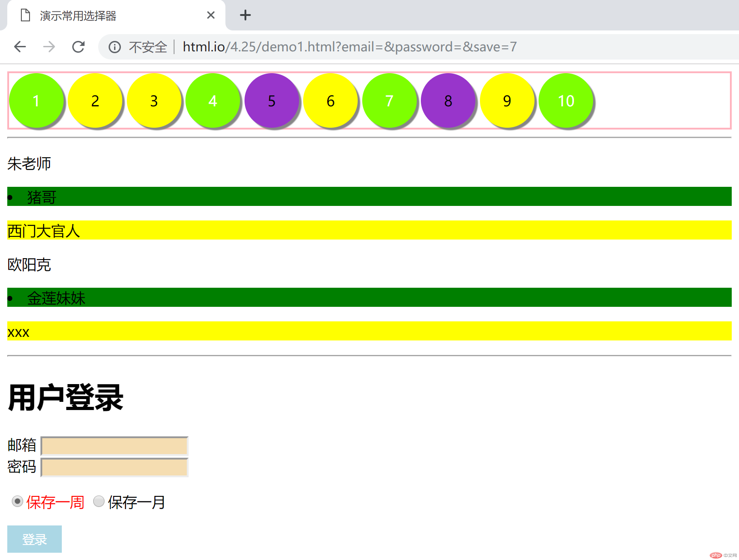Click the 密码 label
This screenshot has height=560, width=739.
pyautogui.click(x=22, y=466)
